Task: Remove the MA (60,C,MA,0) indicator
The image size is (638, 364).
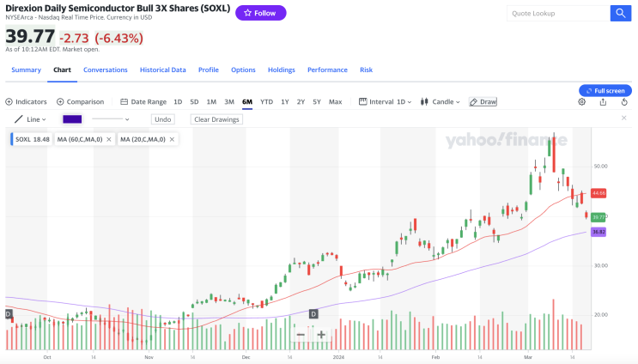Action: pyautogui.click(x=108, y=139)
